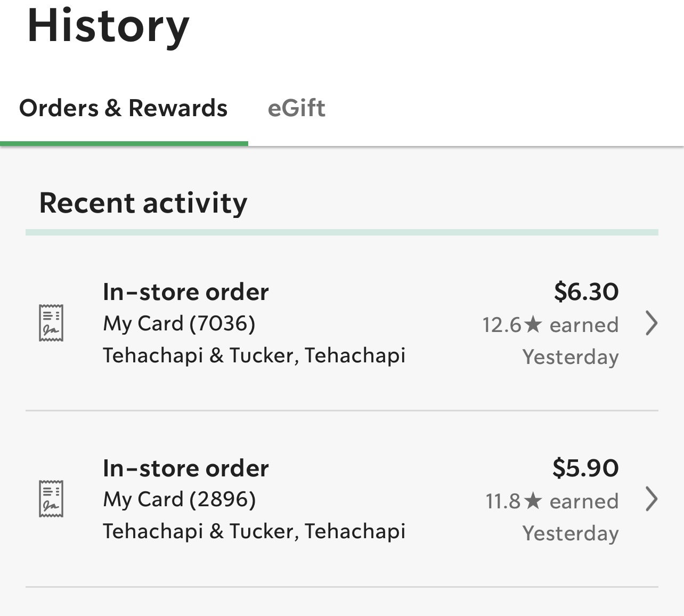
Task: Switch to the eGift tab
Action: (x=296, y=108)
